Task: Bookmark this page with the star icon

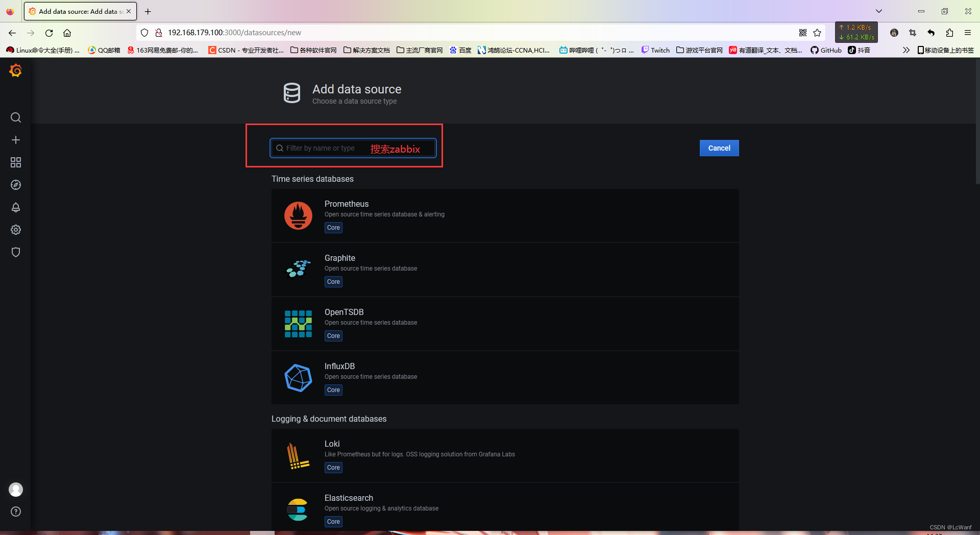Action: point(817,33)
